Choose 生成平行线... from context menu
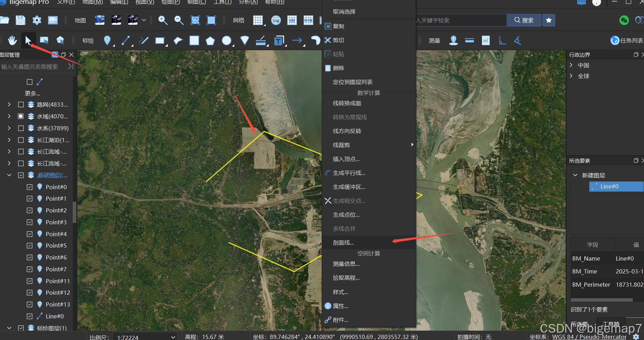 tap(369, 173)
